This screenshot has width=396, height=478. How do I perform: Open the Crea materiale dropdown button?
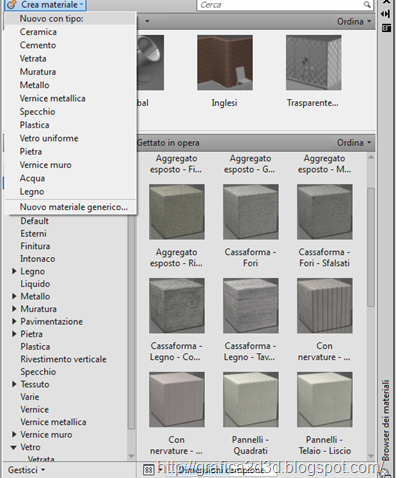click(x=46, y=5)
